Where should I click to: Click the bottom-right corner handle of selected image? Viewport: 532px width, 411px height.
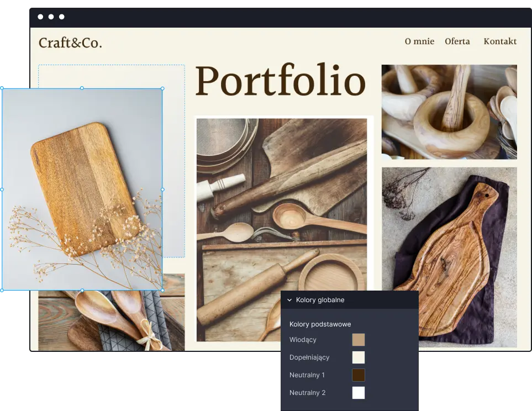click(x=162, y=290)
